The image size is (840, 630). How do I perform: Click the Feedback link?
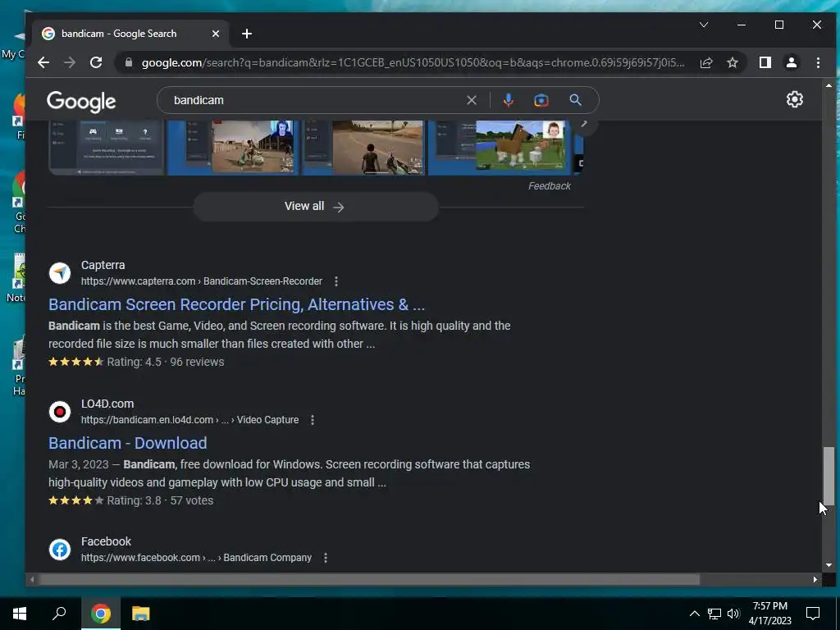pyautogui.click(x=549, y=186)
